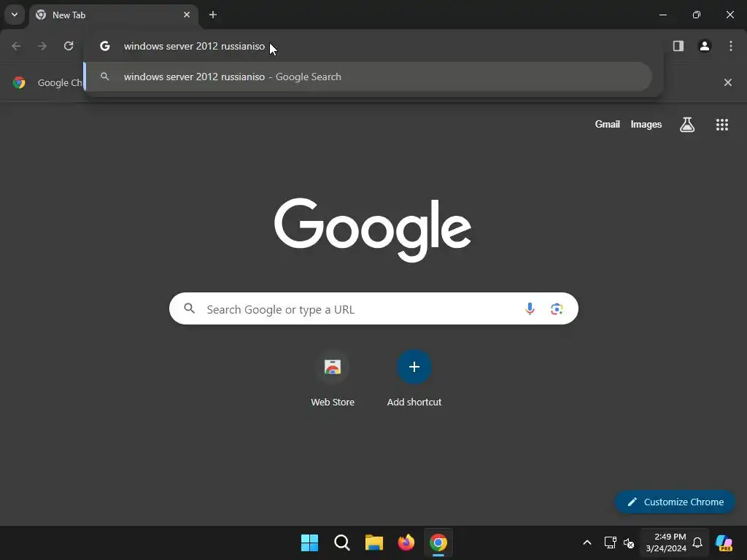Image resolution: width=747 pixels, height=560 pixels.
Task: Open Windows taskbar search
Action: pyautogui.click(x=342, y=542)
